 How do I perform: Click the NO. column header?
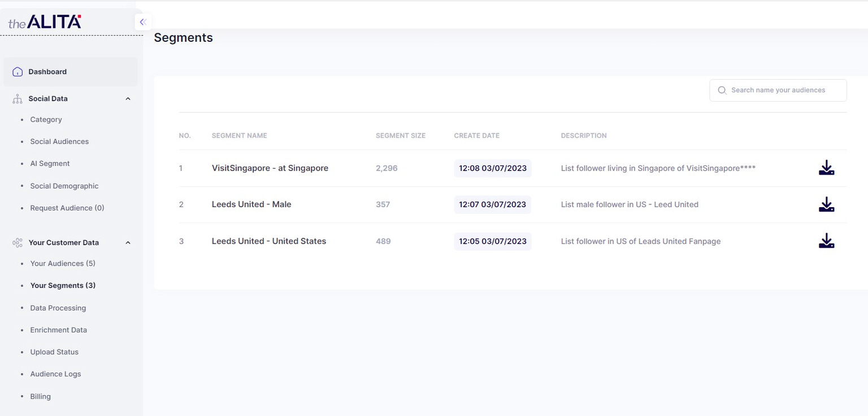tap(185, 135)
